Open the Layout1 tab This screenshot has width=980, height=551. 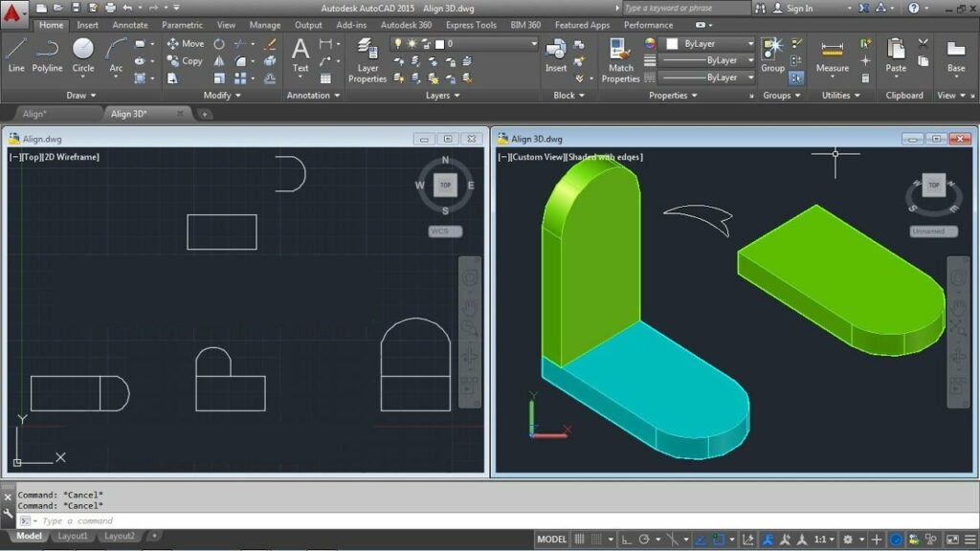[x=73, y=537]
